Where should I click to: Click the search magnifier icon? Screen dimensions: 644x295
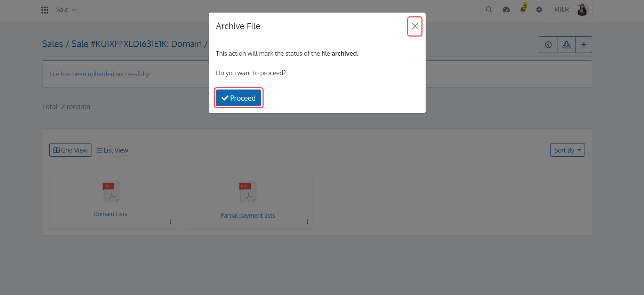[489, 10]
